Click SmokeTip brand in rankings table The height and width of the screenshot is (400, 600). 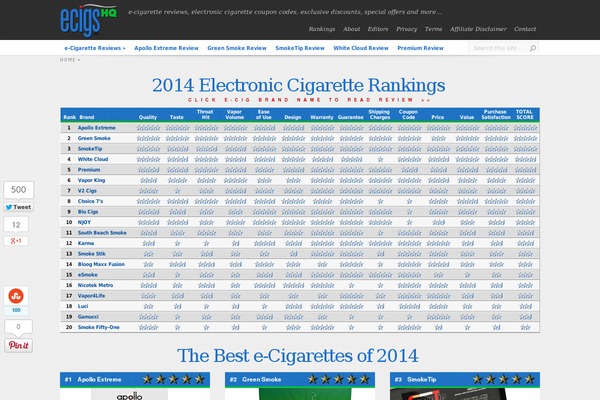(90, 149)
